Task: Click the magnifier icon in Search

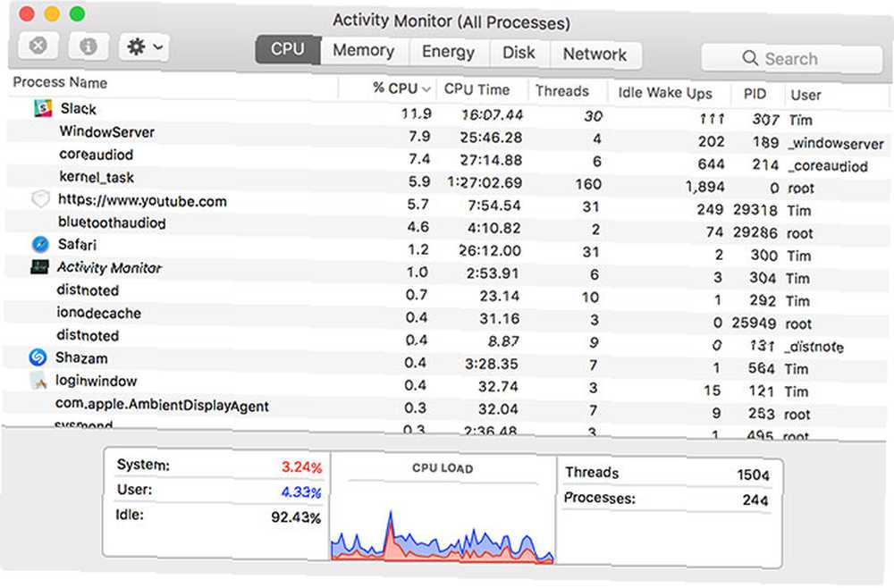Action: coord(750,58)
